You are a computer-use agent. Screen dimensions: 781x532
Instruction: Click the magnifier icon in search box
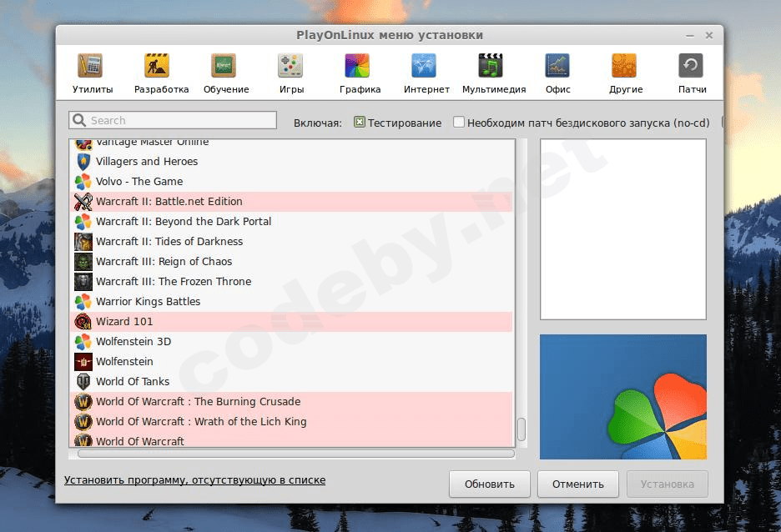[79, 120]
